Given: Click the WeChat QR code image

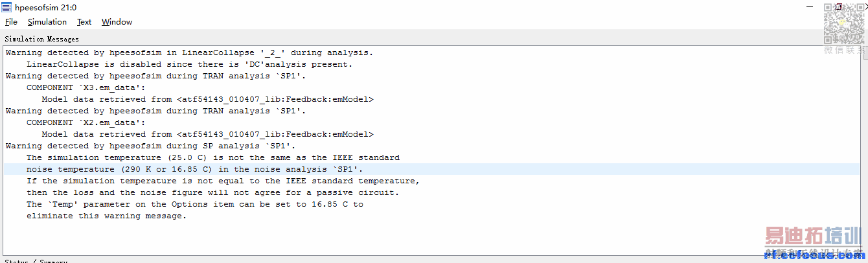Looking at the screenshot, I should pos(843,23).
